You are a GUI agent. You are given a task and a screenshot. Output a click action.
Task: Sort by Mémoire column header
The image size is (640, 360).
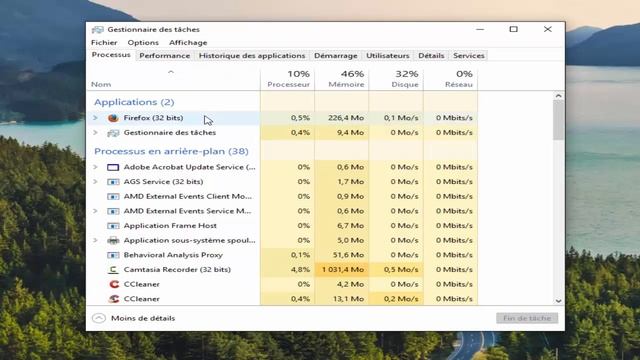click(342, 79)
